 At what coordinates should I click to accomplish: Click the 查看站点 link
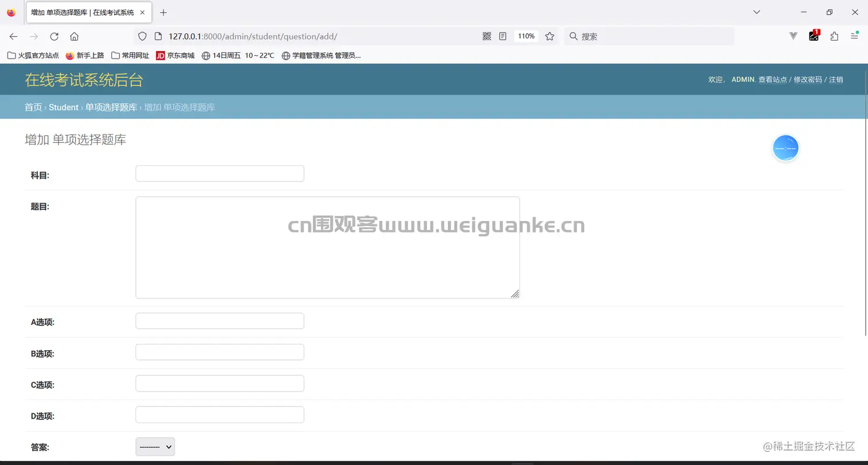773,80
